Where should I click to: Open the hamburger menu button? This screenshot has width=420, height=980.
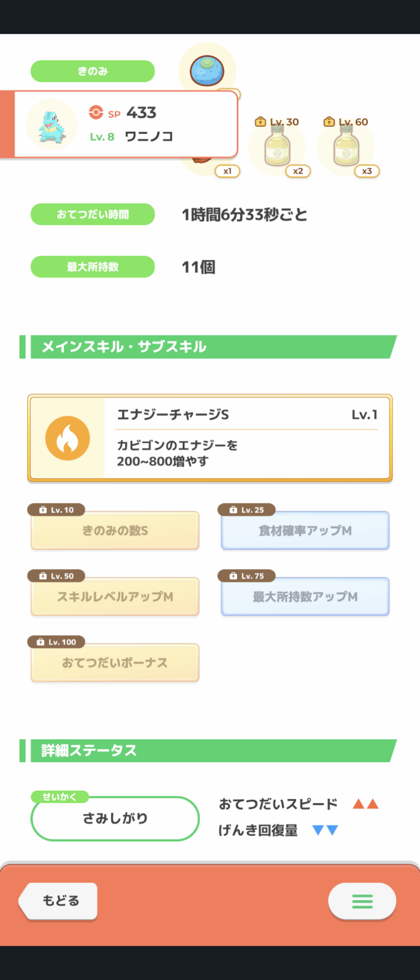362,901
